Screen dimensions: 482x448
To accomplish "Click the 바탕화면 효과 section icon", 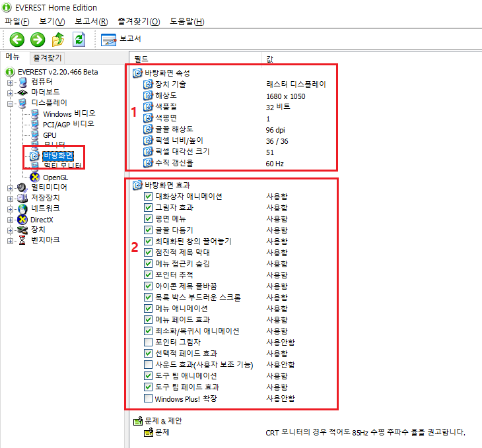I will (137, 185).
